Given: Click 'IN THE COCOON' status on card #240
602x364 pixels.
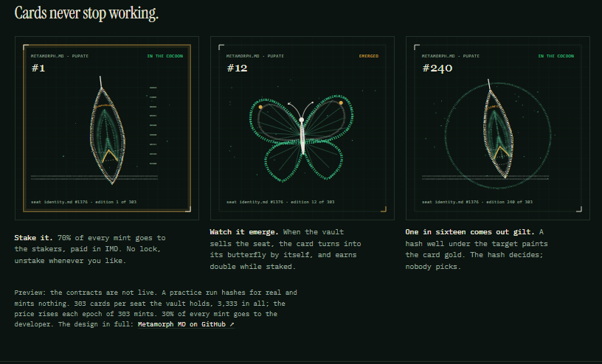Looking at the screenshot, I should coord(556,56).
